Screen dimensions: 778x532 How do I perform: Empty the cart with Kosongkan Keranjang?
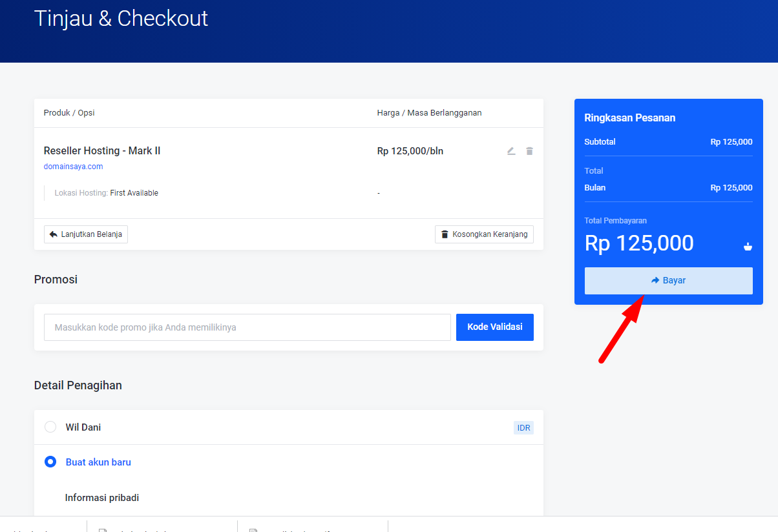click(484, 234)
